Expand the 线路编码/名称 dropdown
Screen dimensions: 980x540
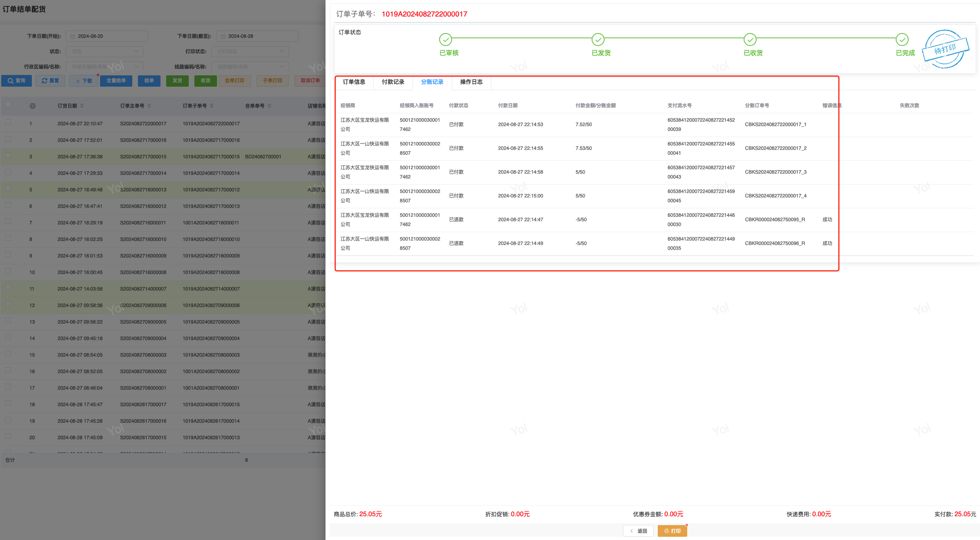(x=250, y=66)
